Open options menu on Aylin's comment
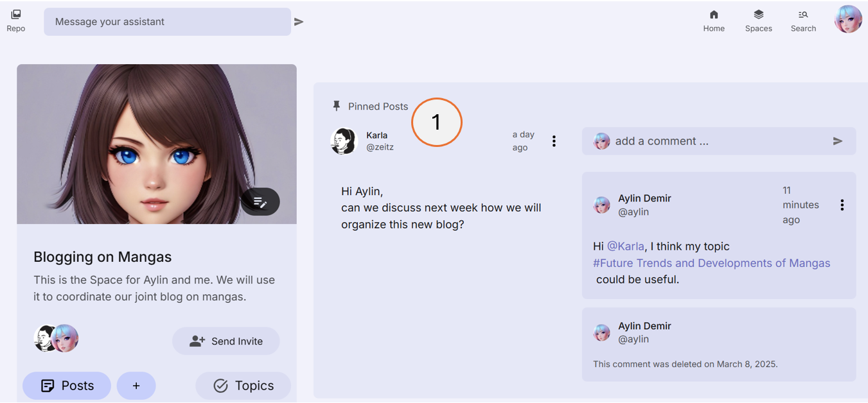Viewport: 868px width, 403px height. pyautogui.click(x=842, y=205)
